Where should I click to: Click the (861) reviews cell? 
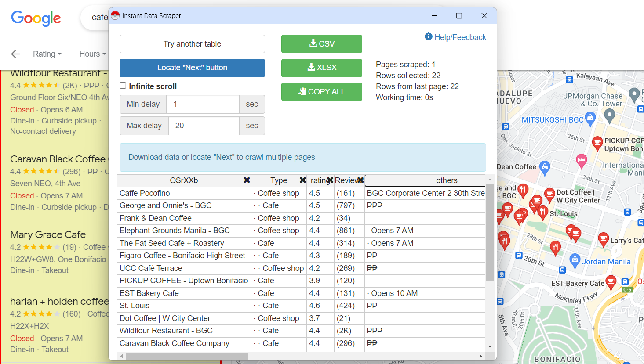point(349,231)
